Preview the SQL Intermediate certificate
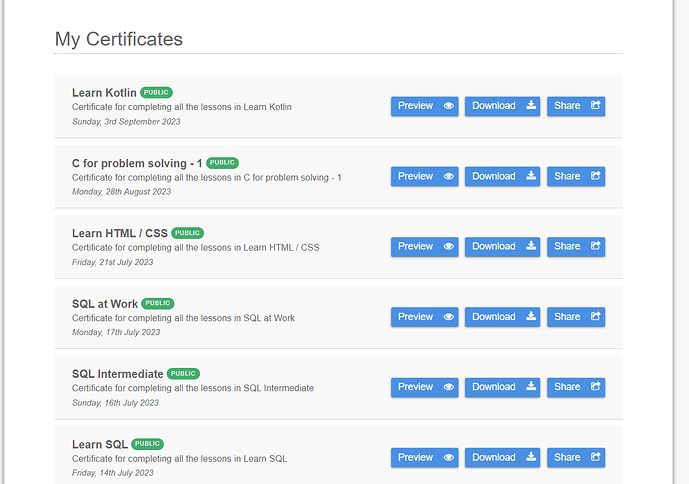Image resolution: width=689 pixels, height=484 pixels. click(424, 387)
